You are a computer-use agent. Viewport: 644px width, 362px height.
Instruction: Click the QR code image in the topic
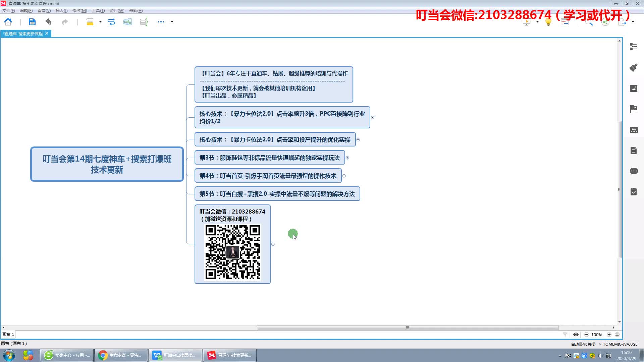232,252
